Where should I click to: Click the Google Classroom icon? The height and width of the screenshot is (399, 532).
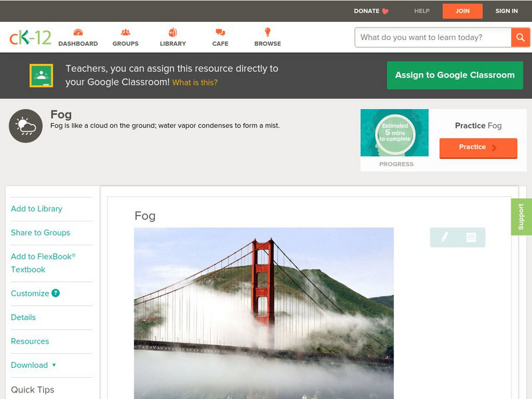[x=41, y=75]
